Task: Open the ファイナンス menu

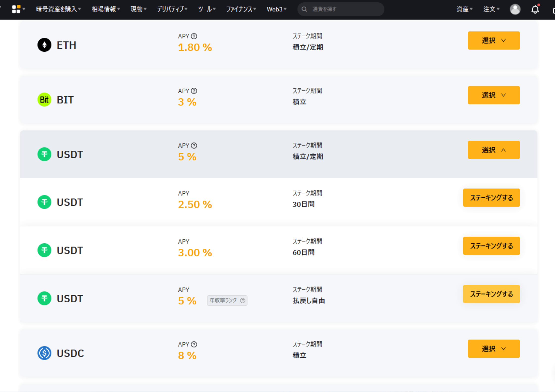Action: (241, 9)
